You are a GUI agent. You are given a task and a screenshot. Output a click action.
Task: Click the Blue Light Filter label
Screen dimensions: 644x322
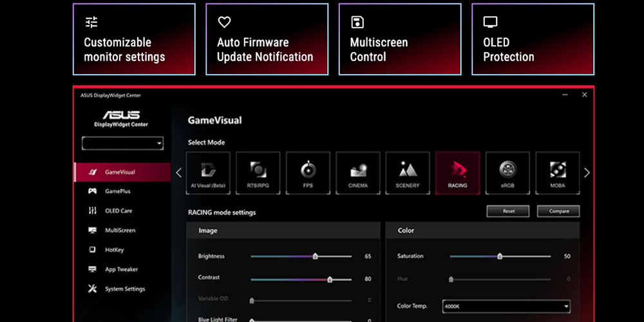tap(218, 320)
